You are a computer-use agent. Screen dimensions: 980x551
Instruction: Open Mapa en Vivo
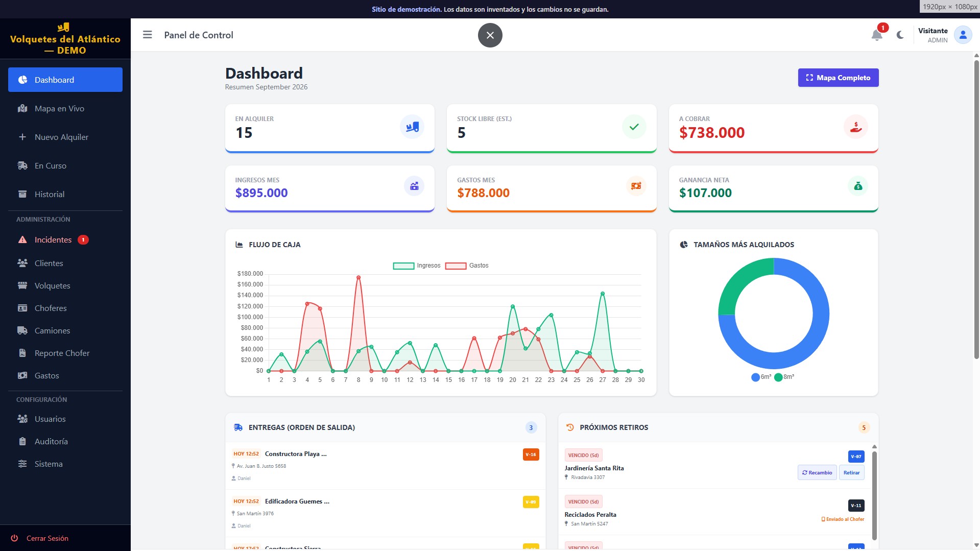tap(65, 108)
